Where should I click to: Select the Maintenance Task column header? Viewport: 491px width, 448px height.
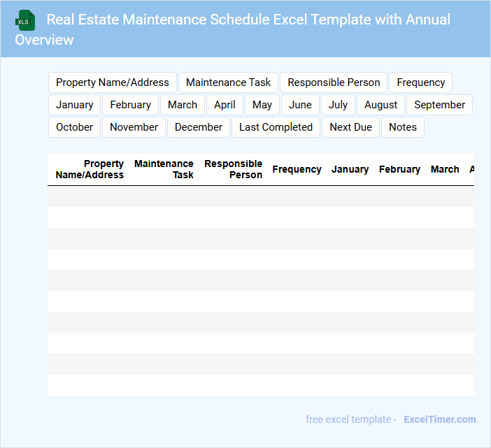(x=164, y=169)
